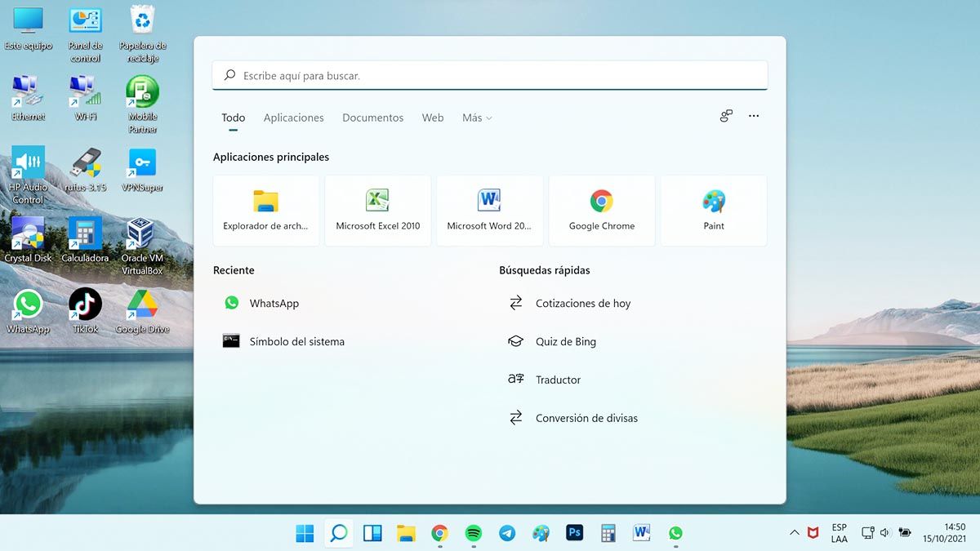This screenshot has height=551, width=980.
Task: Open WhatsApp from the taskbar
Action: point(675,533)
